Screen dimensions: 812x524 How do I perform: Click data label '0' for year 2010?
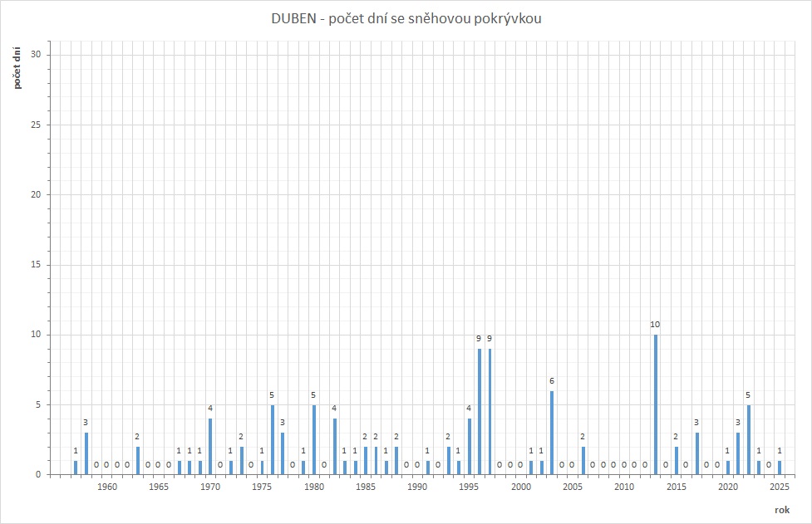[x=624, y=464]
